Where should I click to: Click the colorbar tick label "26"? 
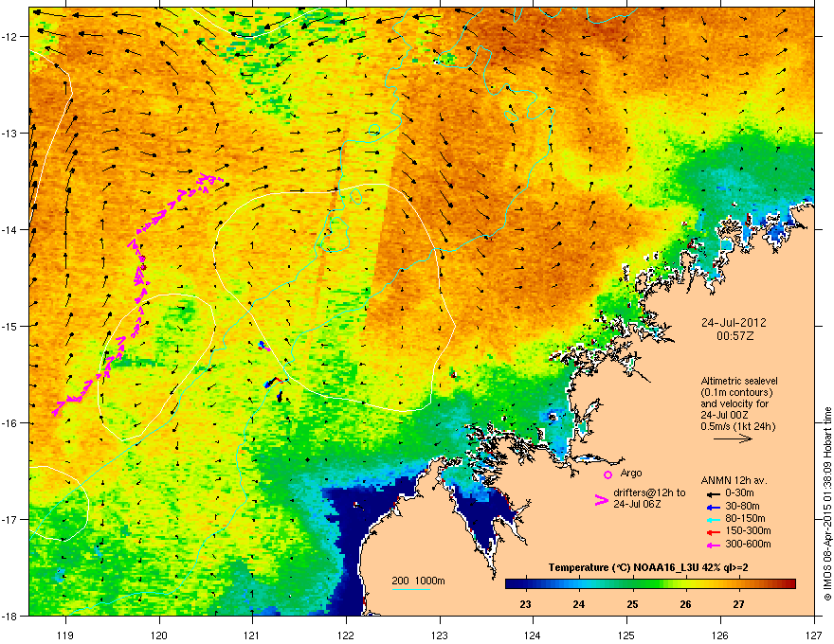click(x=685, y=604)
